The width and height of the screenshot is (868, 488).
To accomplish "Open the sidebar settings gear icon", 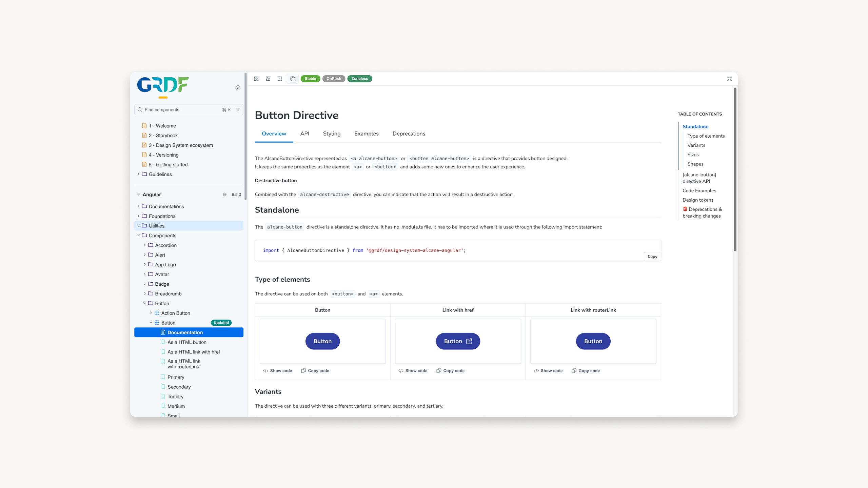I will click(x=238, y=88).
